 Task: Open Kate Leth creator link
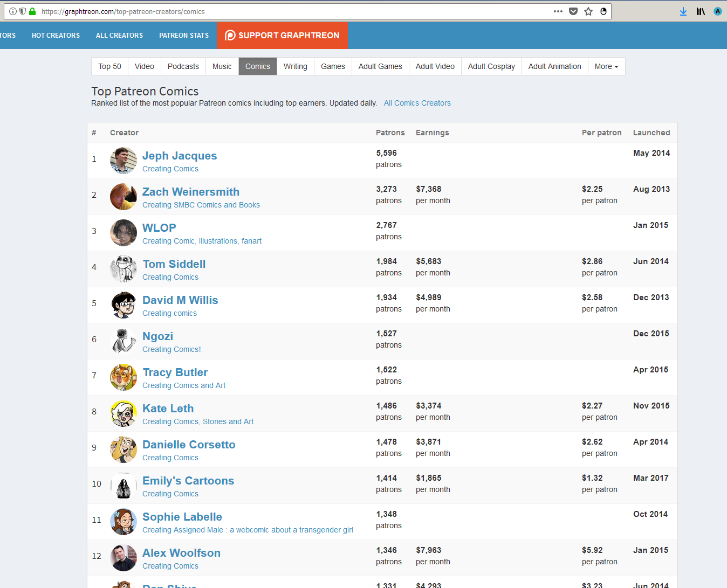(168, 409)
